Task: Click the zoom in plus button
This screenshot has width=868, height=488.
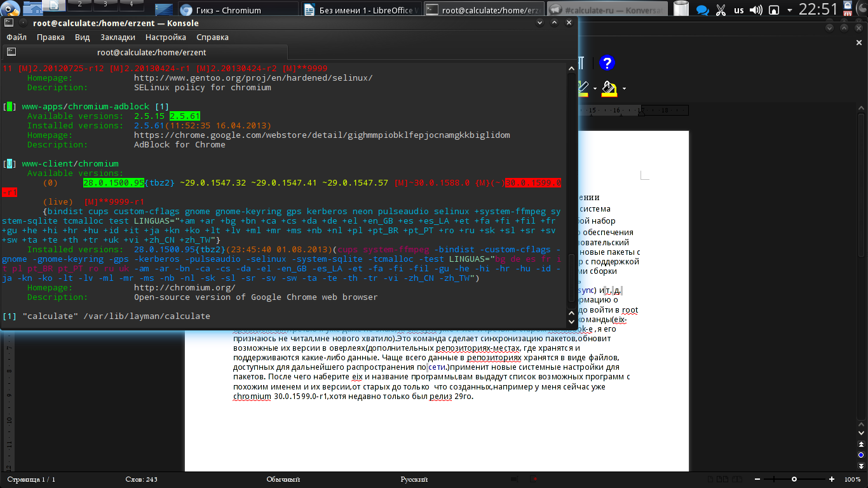Action: (x=832, y=479)
